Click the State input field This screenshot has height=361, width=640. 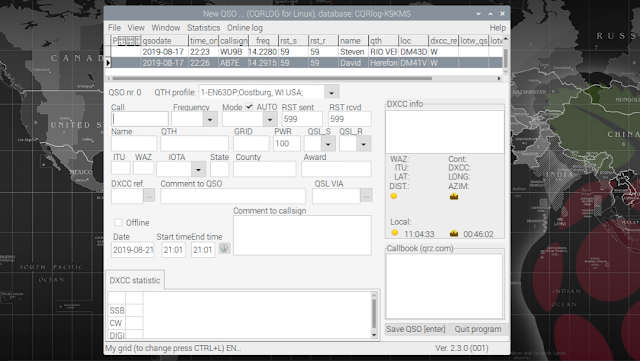220,169
